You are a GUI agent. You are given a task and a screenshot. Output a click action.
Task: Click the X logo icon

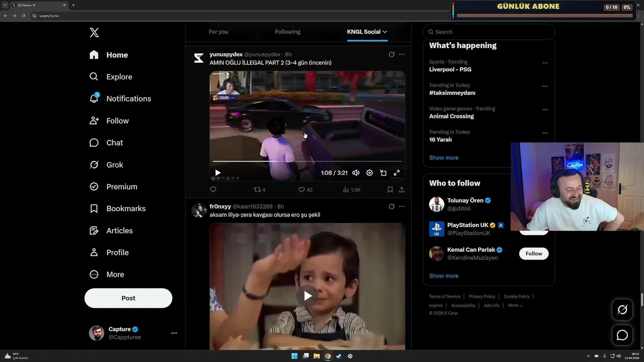tap(94, 33)
